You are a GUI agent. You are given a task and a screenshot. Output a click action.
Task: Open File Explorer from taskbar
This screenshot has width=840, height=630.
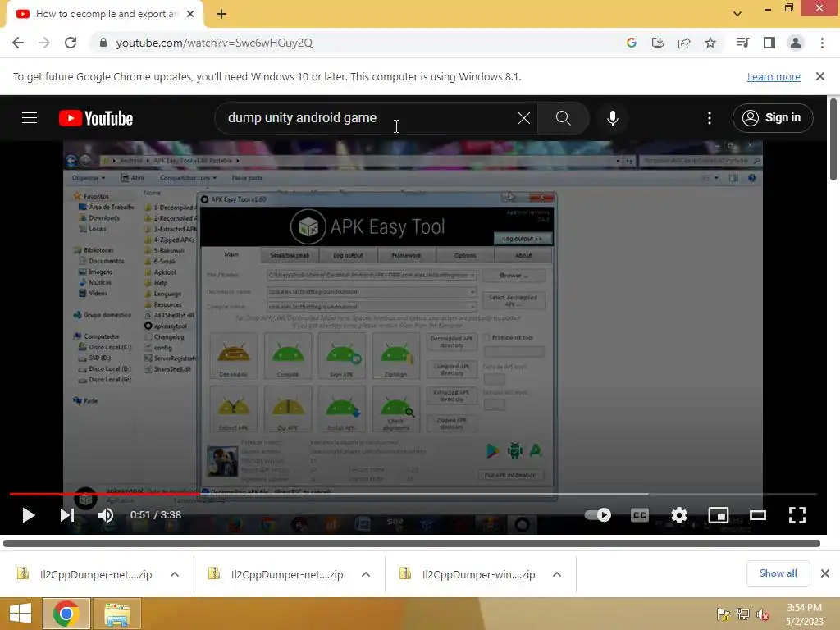coord(117,614)
